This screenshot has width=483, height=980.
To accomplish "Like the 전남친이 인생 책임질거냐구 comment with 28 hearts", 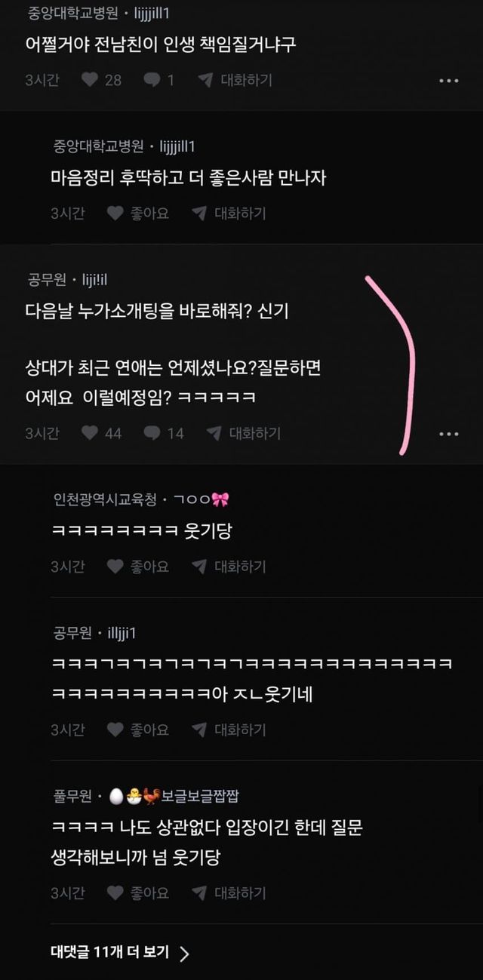I will (101, 80).
